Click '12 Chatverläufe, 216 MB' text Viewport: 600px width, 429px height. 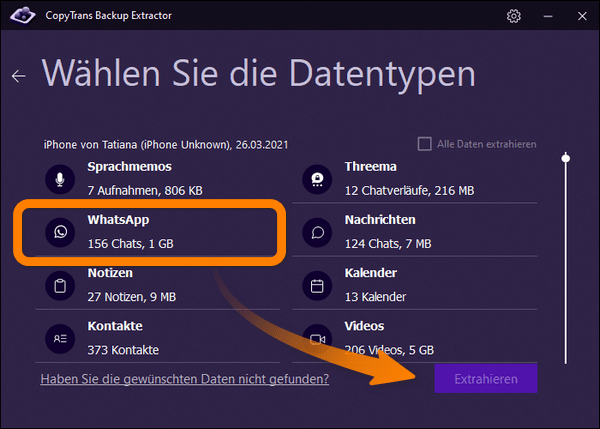click(409, 191)
